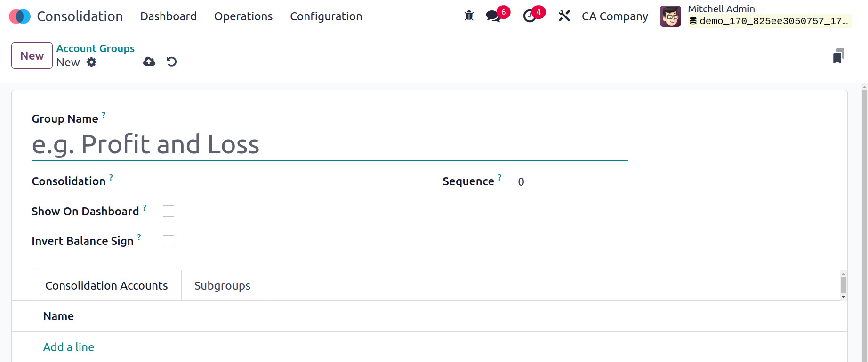Open the activities clock icon
The width and height of the screenshot is (868, 362).
point(530,16)
